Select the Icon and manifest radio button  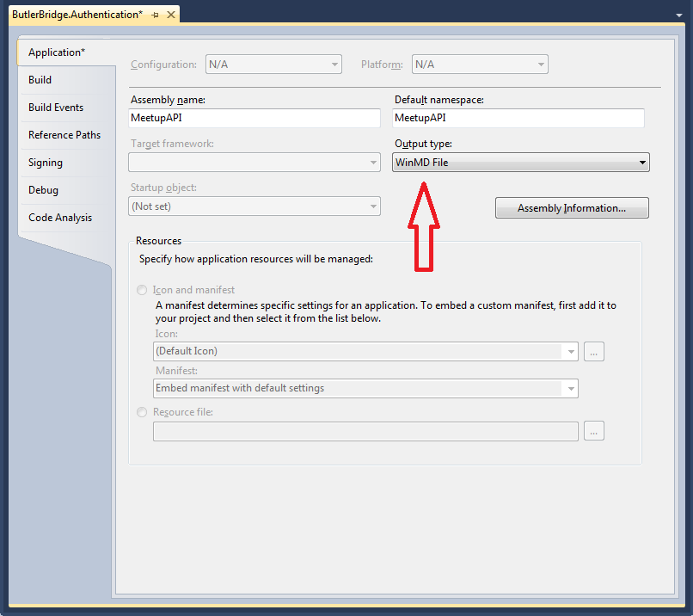[142, 290]
